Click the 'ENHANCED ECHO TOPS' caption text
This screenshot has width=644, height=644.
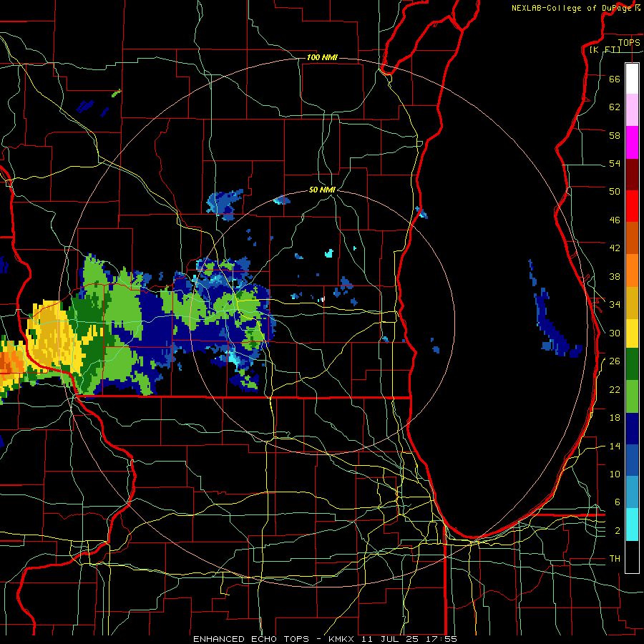[x=251, y=639]
